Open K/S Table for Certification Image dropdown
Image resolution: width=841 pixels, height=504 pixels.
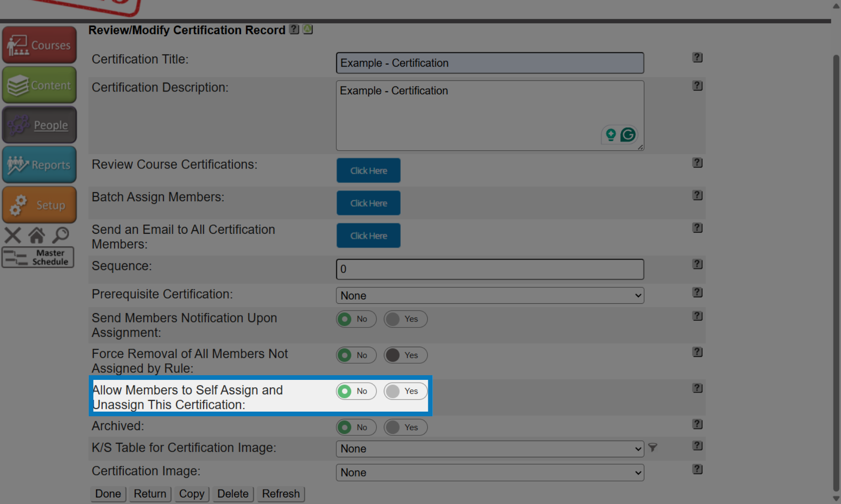click(x=490, y=449)
